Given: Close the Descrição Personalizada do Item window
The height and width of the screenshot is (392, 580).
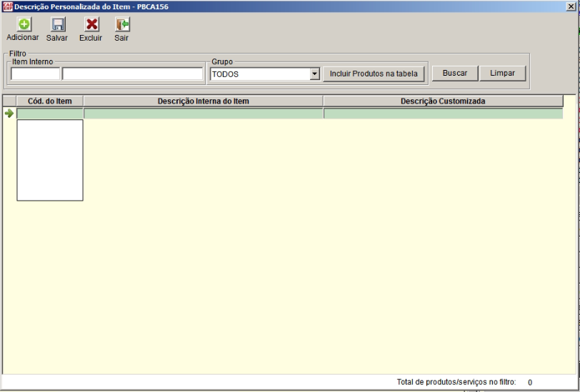Looking at the screenshot, I should [x=571, y=6].
